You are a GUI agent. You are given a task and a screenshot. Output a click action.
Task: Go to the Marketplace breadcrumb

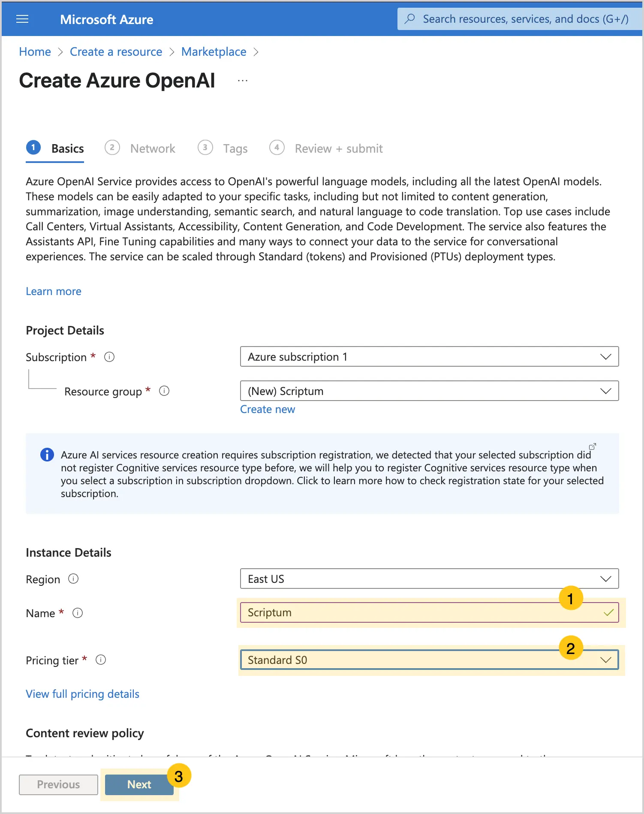(x=214, y=52)
